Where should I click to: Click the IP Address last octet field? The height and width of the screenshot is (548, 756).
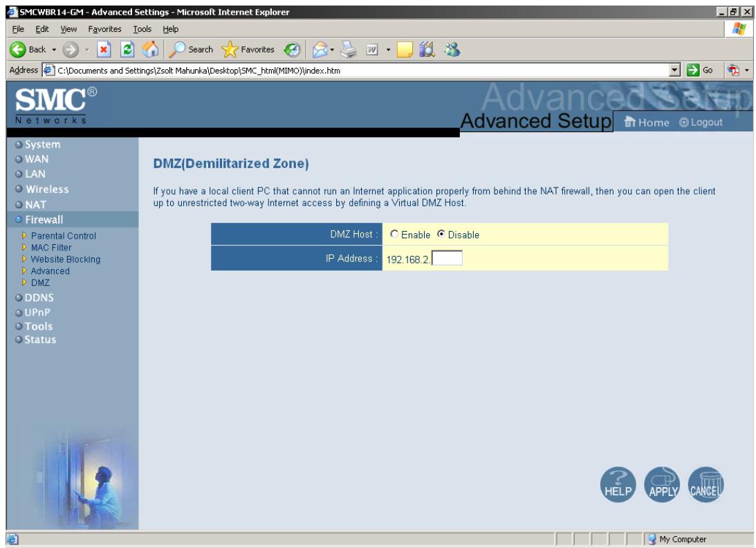447,258
